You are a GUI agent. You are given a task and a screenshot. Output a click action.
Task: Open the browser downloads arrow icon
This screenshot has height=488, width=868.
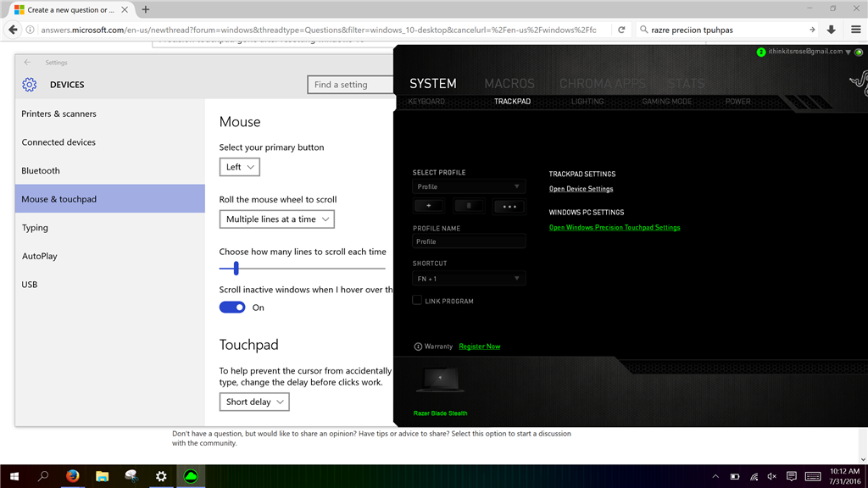tap(831, 30)
